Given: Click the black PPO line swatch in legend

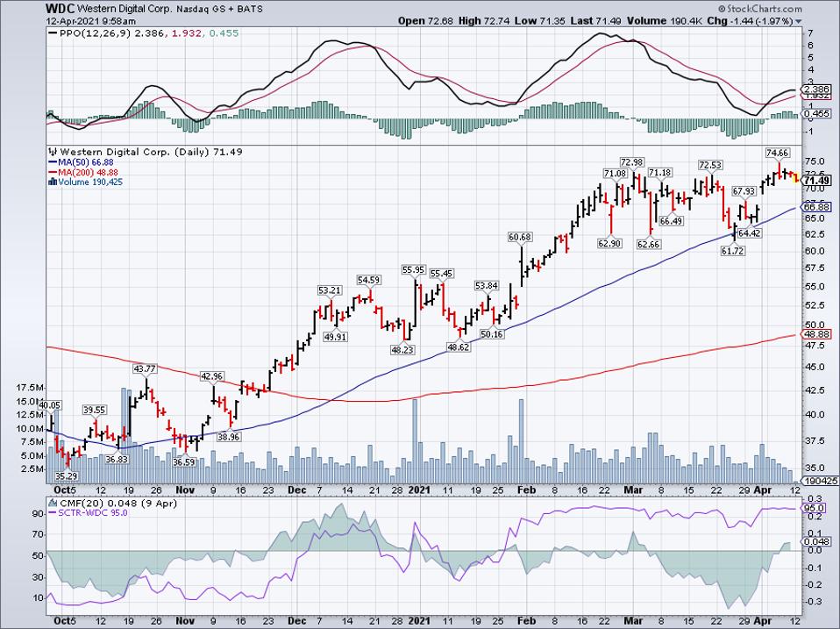Looking at the screenshot, I should [53, 33].
